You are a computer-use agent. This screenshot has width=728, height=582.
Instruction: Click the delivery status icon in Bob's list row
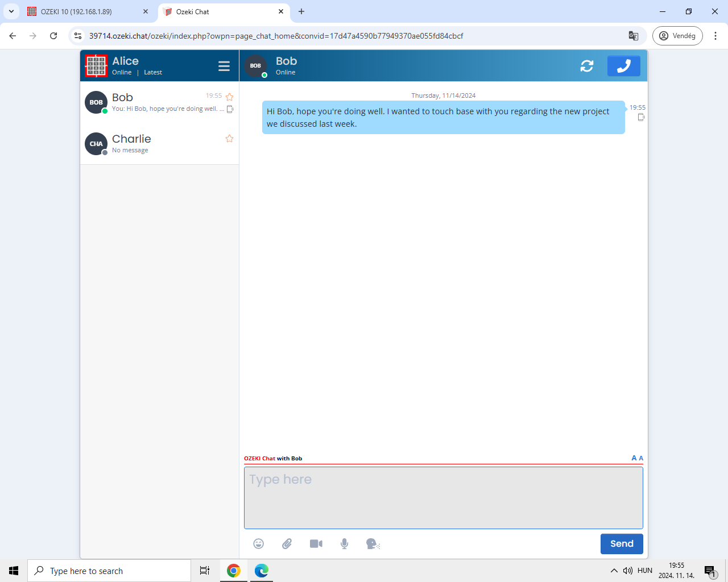click(230, 109)
